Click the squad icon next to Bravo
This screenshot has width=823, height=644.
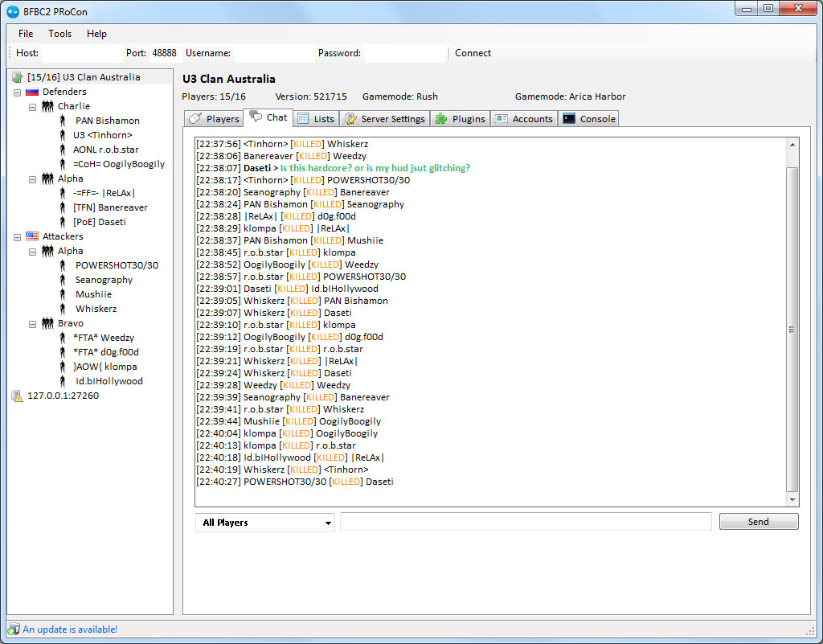[47, 323]
